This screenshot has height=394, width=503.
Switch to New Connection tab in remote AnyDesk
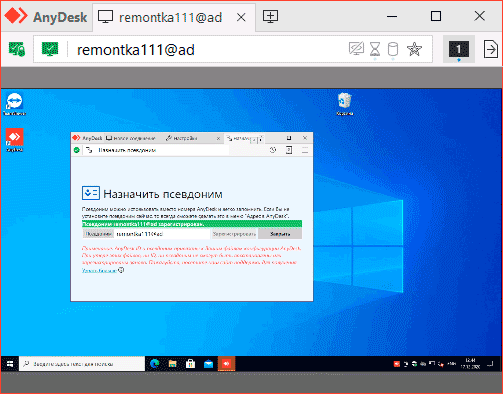click(131, 138)
